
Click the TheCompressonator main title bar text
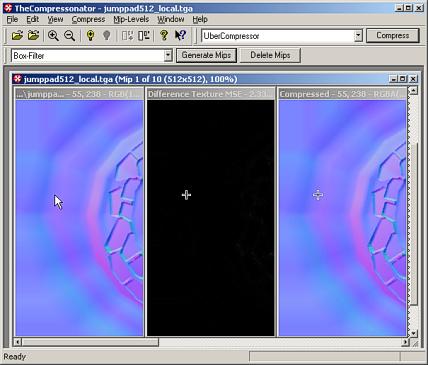tap(104, 8)
